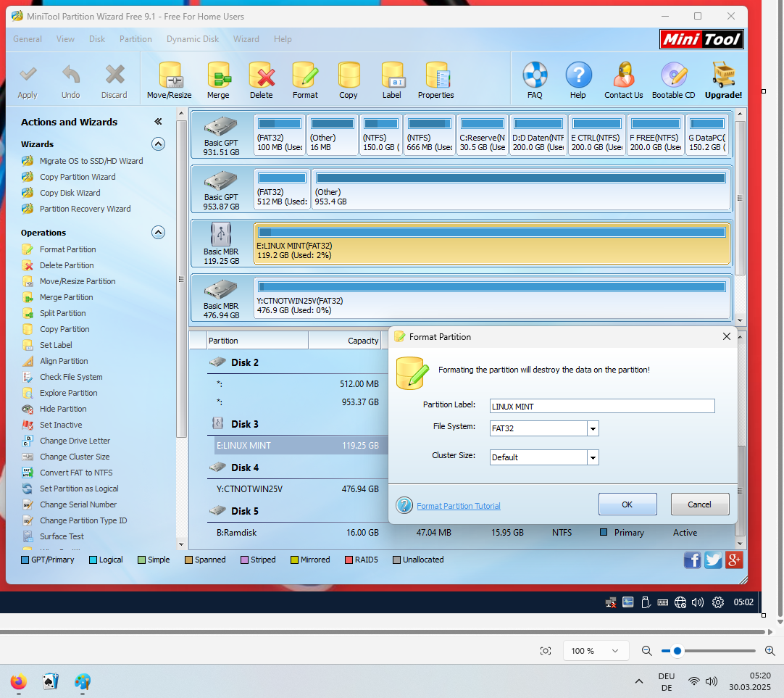Click the Solitaire cards taskbar icon
The width and height of the screenshot is (784, 698).
point(51,681)
